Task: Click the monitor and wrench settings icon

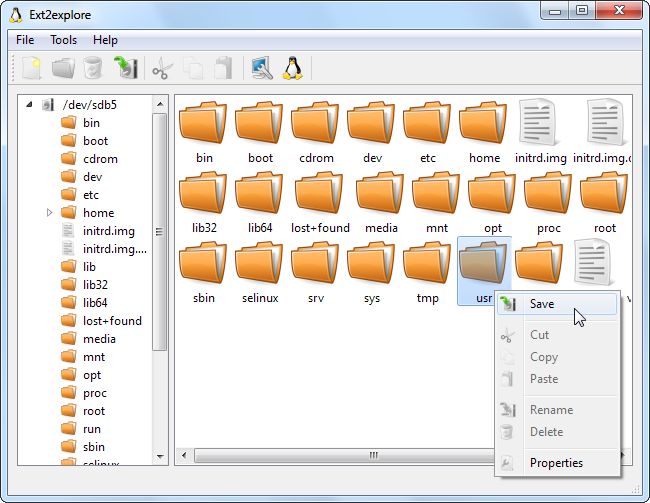Action: (262, 68)
